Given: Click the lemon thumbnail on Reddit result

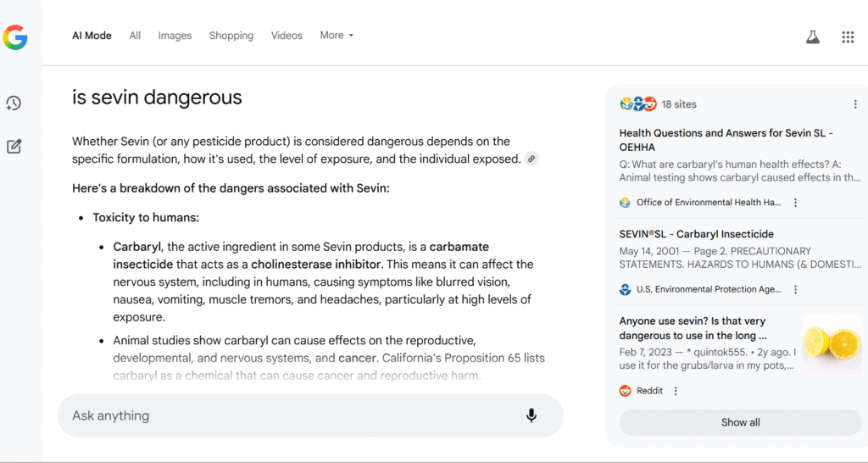Looking at the screenshot, I should [832, 343].
